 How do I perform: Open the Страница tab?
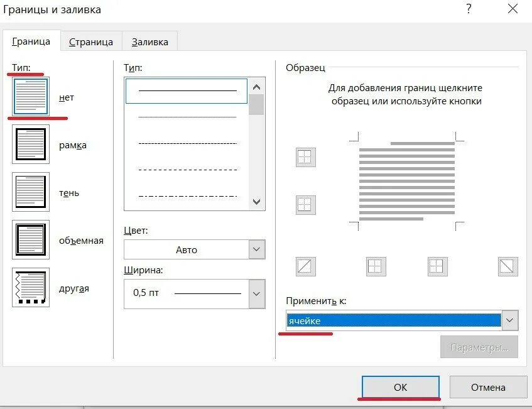coord(91,41)
